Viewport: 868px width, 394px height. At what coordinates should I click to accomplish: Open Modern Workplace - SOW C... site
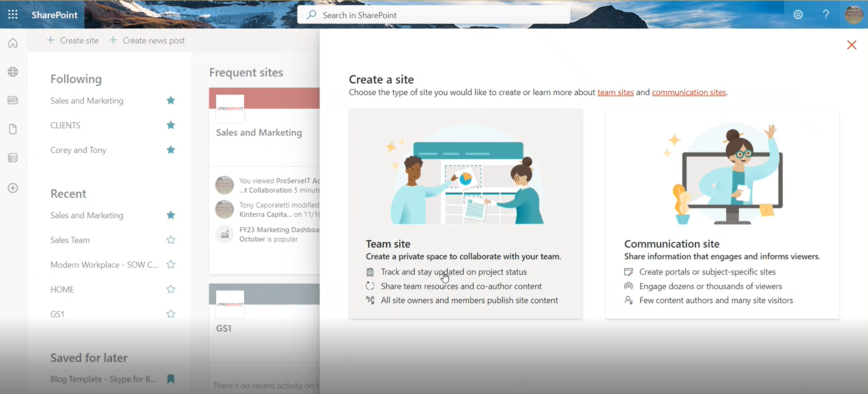tap(104, 265)
